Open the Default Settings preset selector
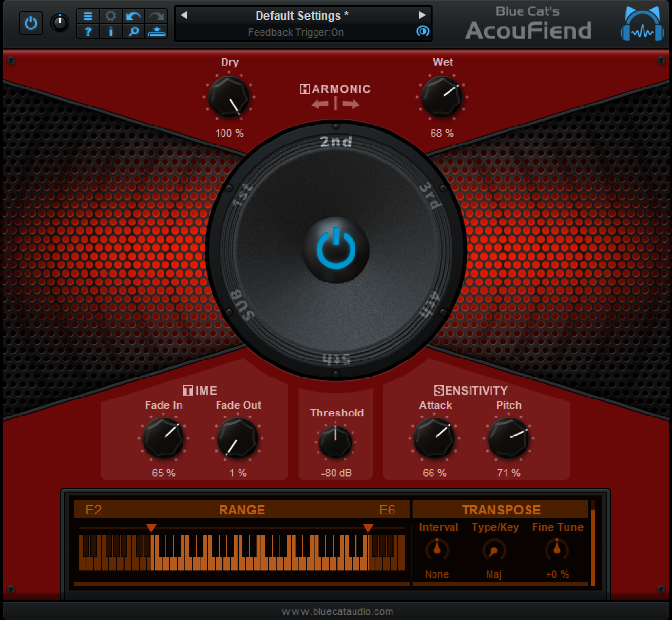The height and width of the screenshot is (620, 672). click(x=302, y=15)
